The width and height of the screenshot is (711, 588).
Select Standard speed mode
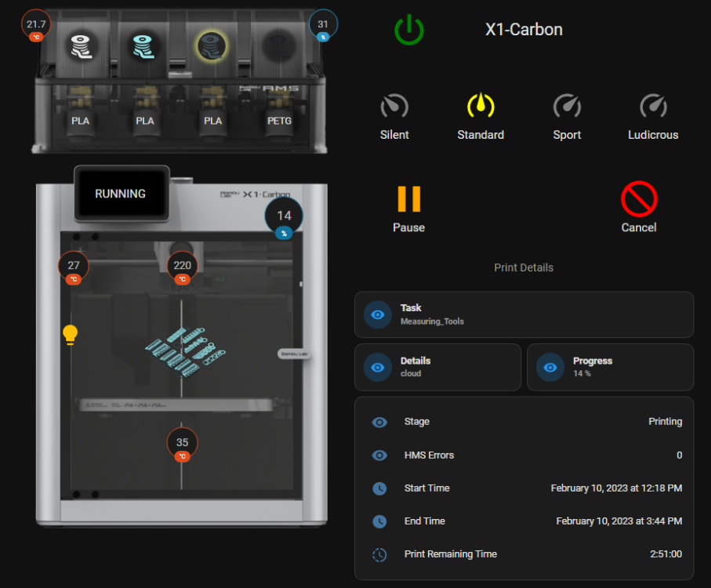[481, 117]
